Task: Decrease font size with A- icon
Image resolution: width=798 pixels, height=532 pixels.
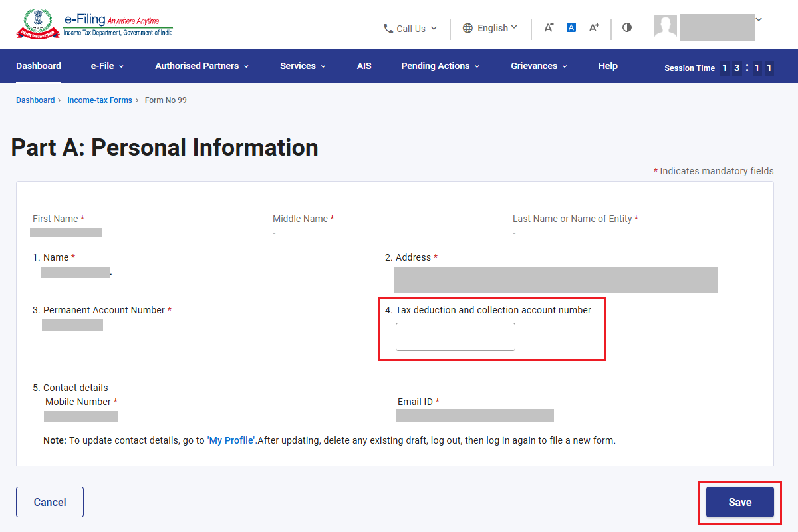Action: (549, 28)
